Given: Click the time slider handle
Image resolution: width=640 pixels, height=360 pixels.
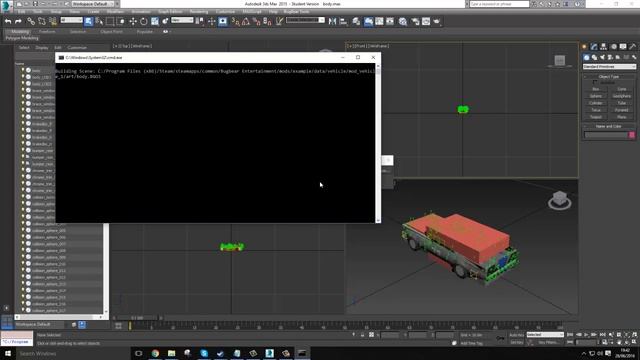Looking at the screenshot, I should click(x=139, y=318).
